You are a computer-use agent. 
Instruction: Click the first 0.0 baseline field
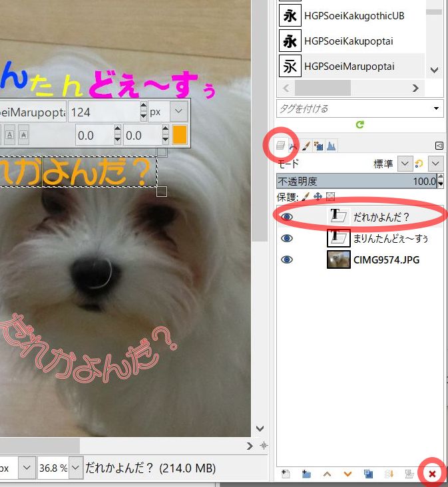[x=95, y=136]
